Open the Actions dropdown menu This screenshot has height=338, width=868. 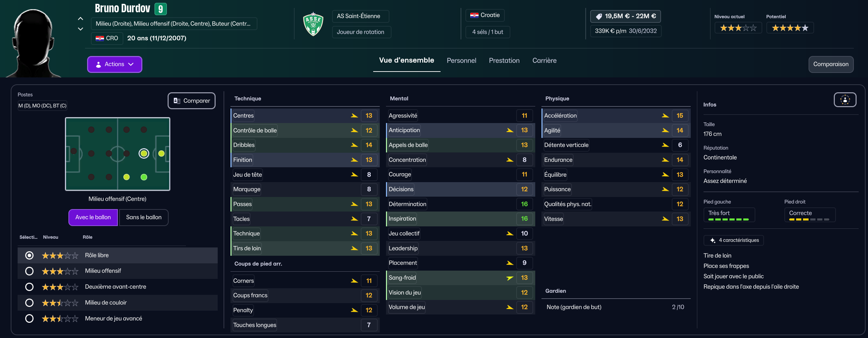coord(114,64)
